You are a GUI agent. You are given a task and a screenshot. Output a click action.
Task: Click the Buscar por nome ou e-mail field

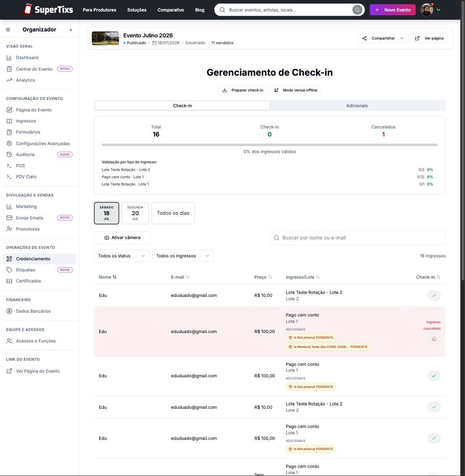[357, 238]
